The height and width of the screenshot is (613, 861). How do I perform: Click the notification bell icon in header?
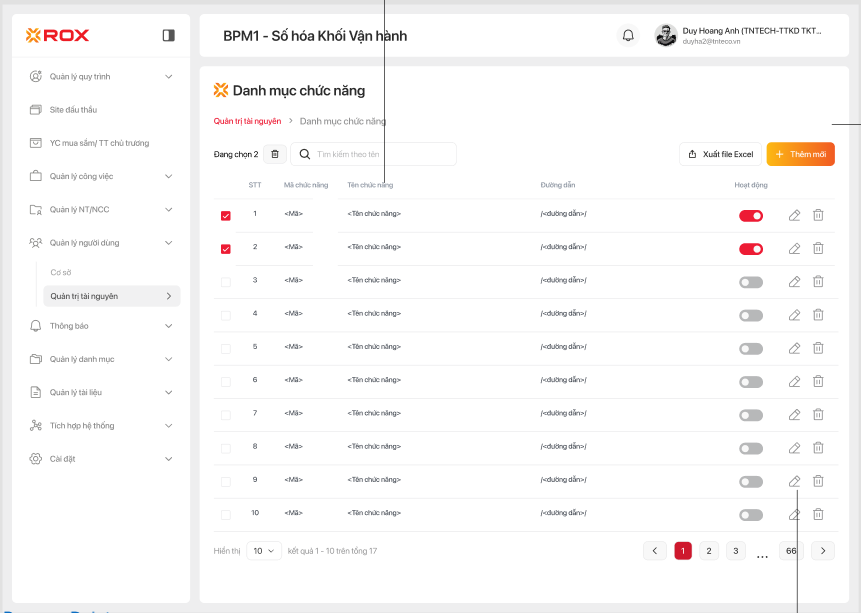pos(628,36)
